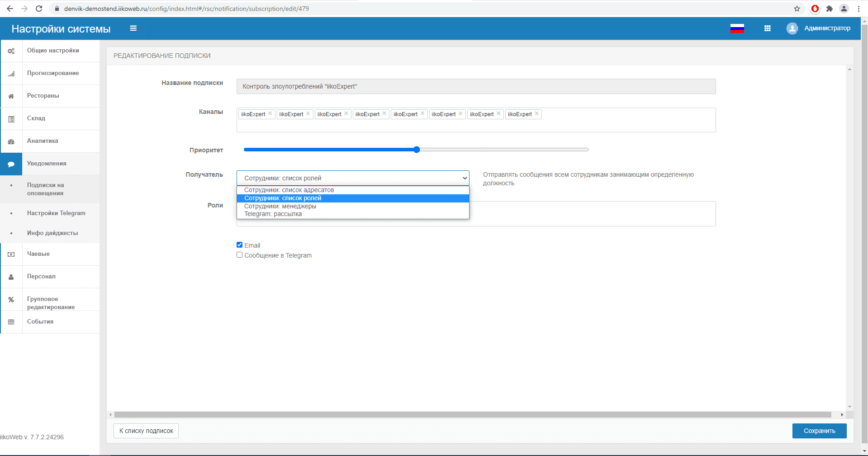Open the Общие настройки menu section

click(53, 51)
